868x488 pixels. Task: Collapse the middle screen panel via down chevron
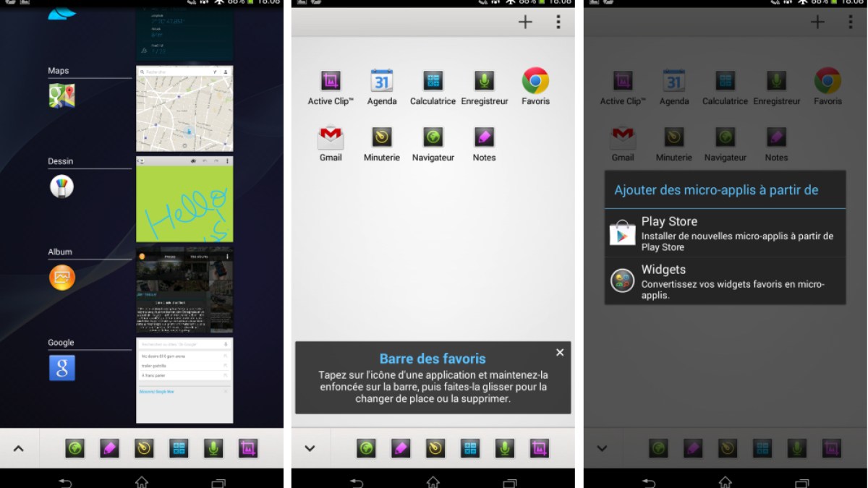coord(310,449)
